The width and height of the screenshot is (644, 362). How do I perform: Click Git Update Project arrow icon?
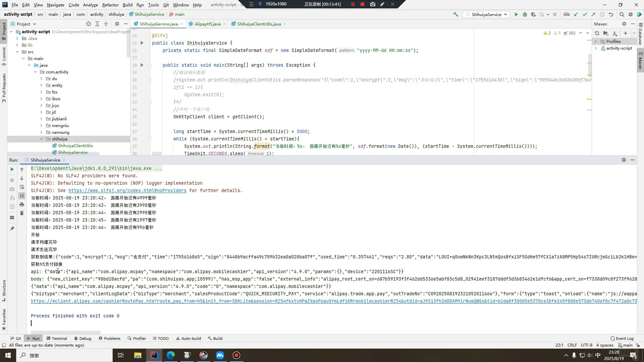point(576,14)
